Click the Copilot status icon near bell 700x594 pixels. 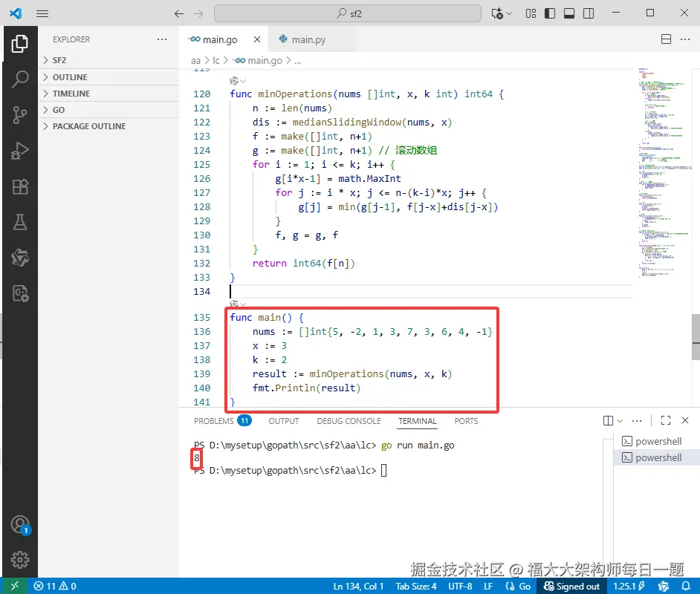tap(664, 586)
